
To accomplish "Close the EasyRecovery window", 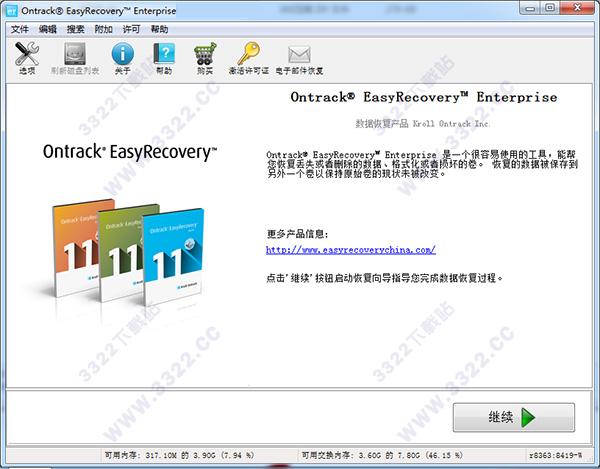I will click(x=577, y=8).
